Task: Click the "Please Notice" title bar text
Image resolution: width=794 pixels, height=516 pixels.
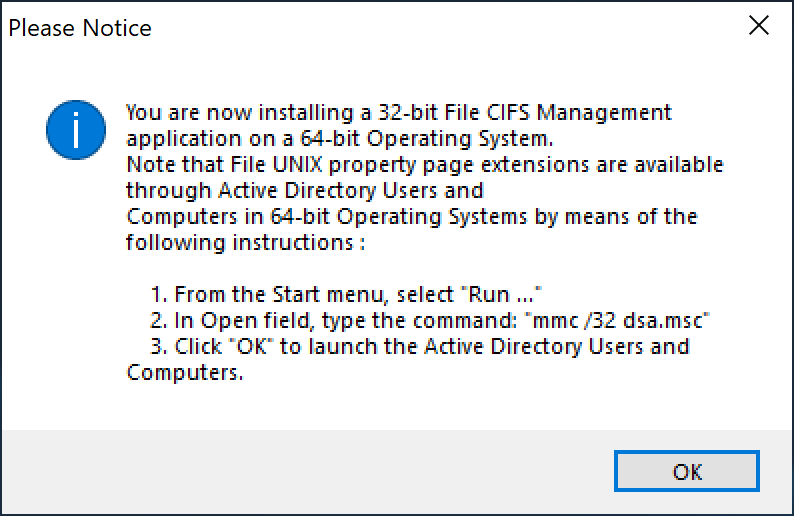Action: point(80,28)
